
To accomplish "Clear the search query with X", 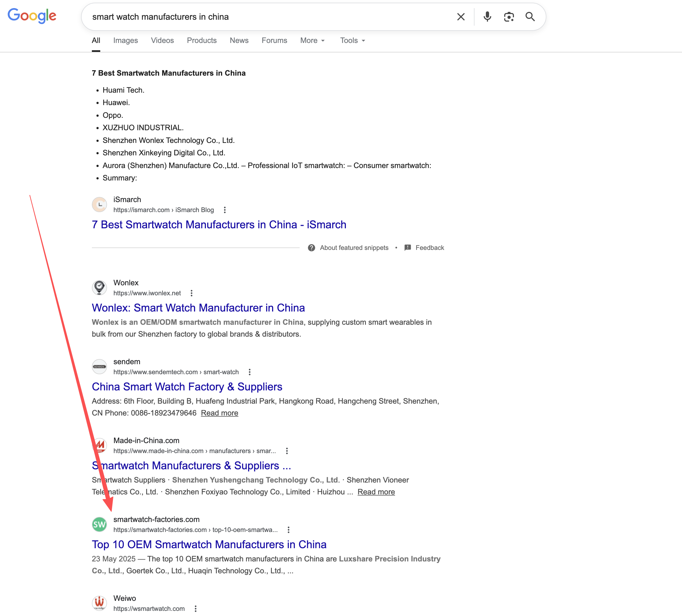I will (461, 17).
